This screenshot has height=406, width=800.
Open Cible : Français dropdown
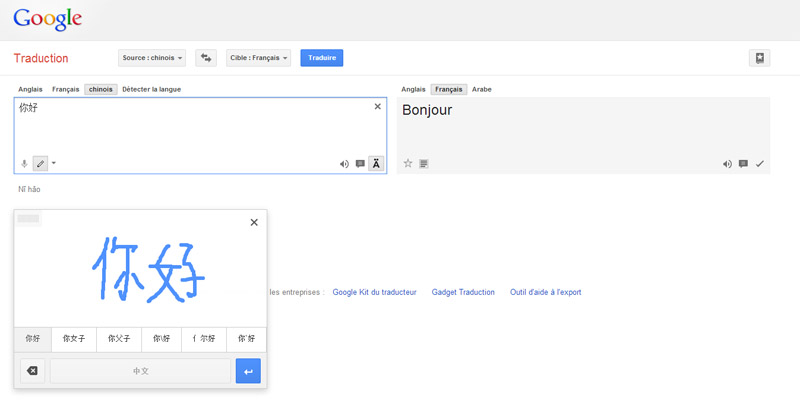[x=259, y=58]
